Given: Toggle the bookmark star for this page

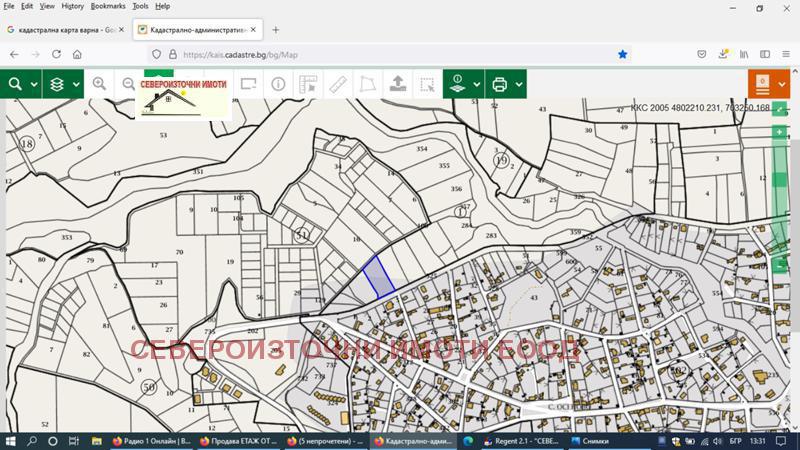Looking at the screenshot, I should pos(622,54).
